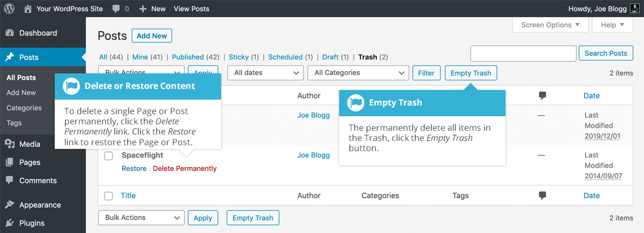Open the Dashboard gauge icon
The image size is (644, 233).
[x=10, y=33]
